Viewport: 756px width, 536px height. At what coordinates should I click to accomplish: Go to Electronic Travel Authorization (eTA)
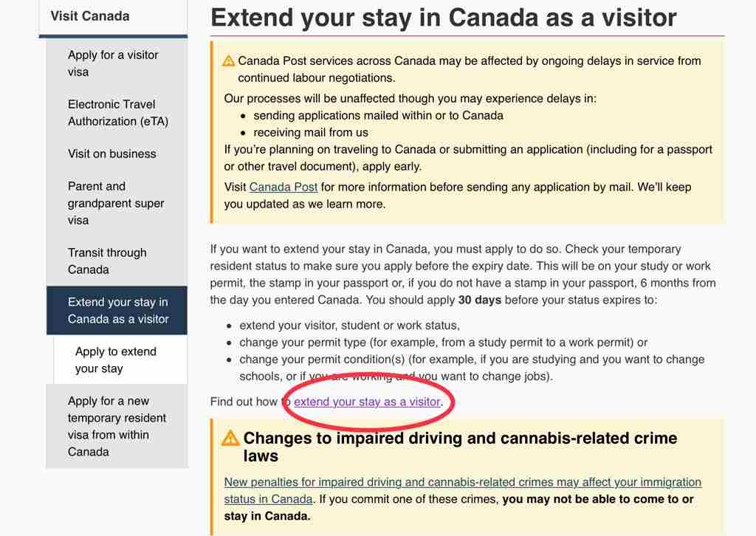pyautogui.click(x=118, y=113)
